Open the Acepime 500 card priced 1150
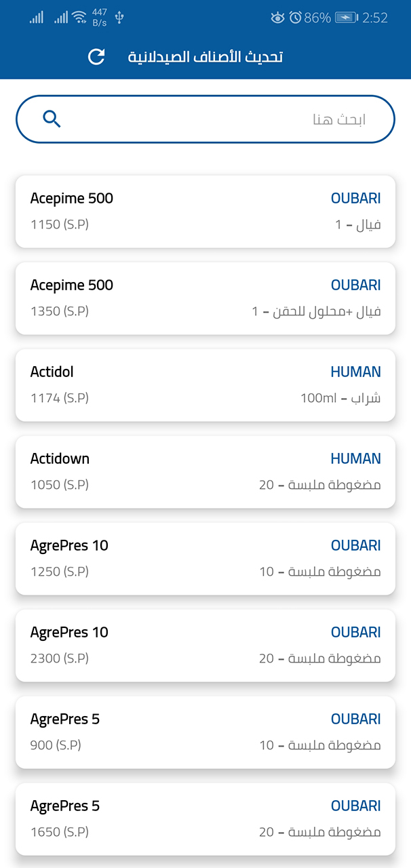 [x=206, y=212]
